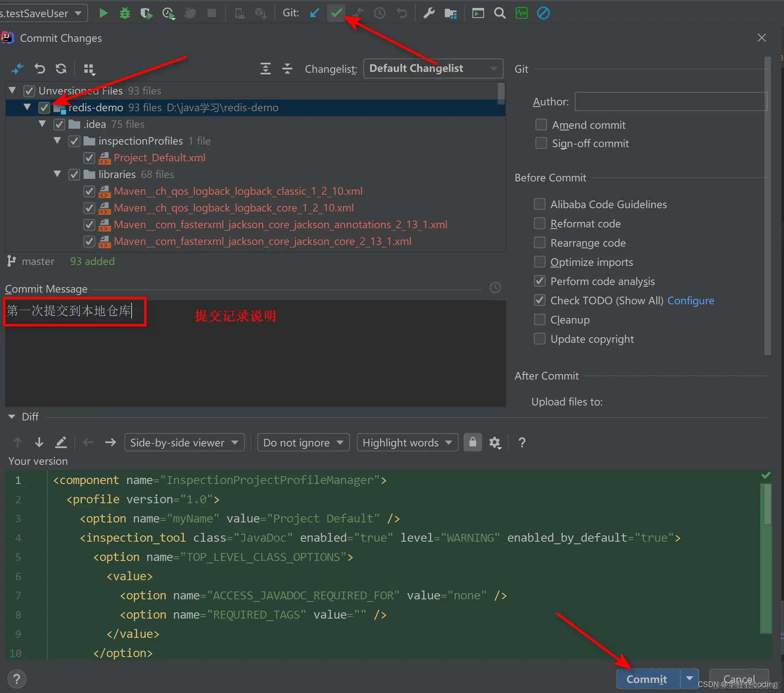Click the Debug bug icon
The height and width of the screenshot is (693, 784).
pyautogui.click(x=124, y=13)
